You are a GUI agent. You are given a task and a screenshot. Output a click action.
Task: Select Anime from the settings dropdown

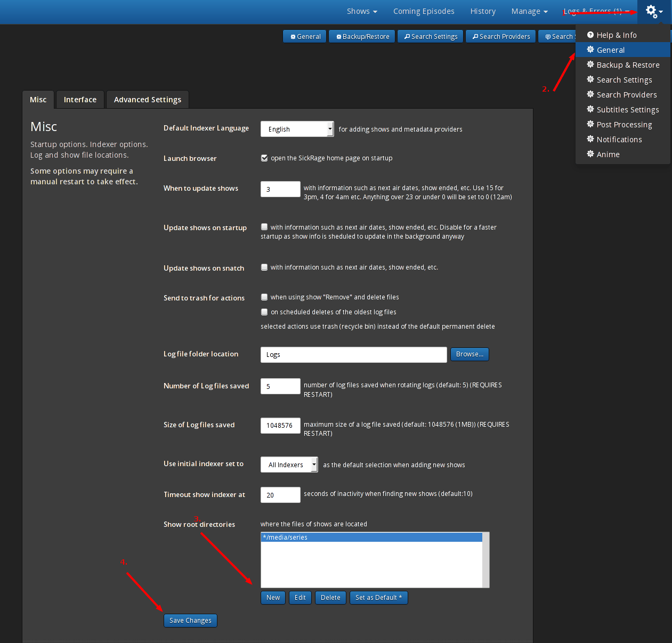coord(623,154)
